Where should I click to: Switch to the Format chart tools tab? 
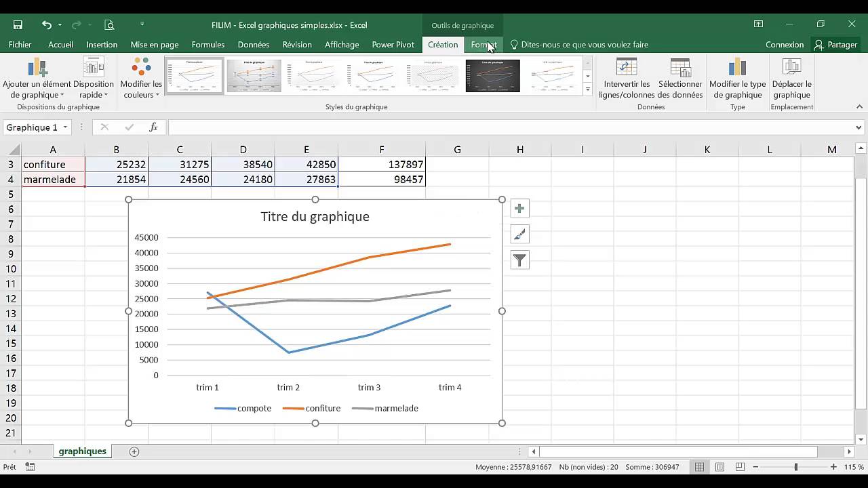coord(484,45)
